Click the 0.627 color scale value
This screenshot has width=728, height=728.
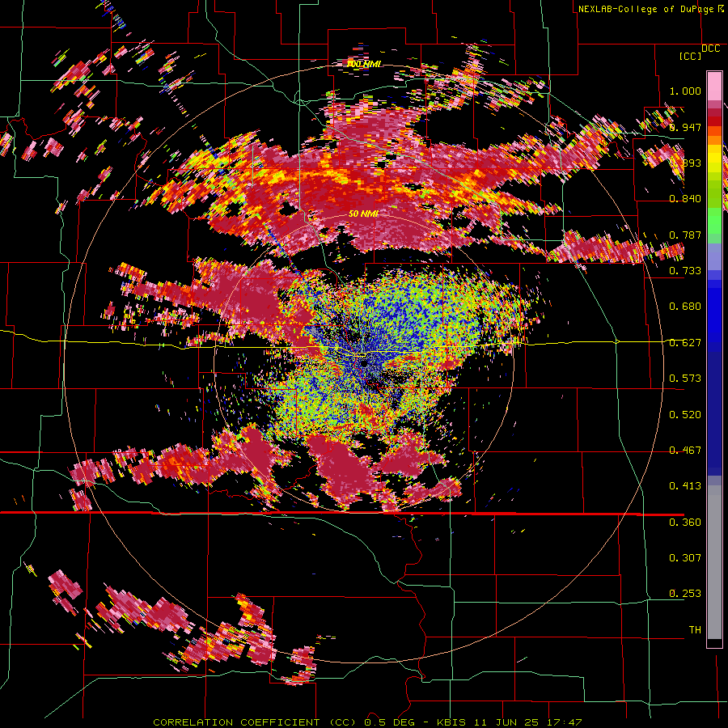(x=685, y=343)
